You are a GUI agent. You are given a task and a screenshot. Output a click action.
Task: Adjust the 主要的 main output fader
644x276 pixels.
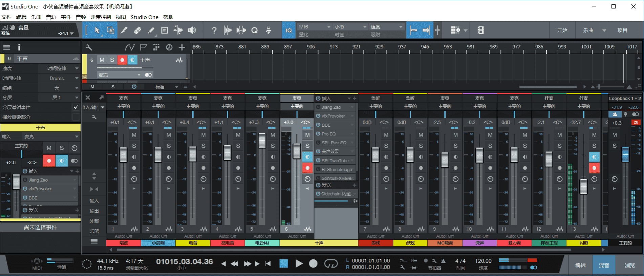[x=625, y=154]
